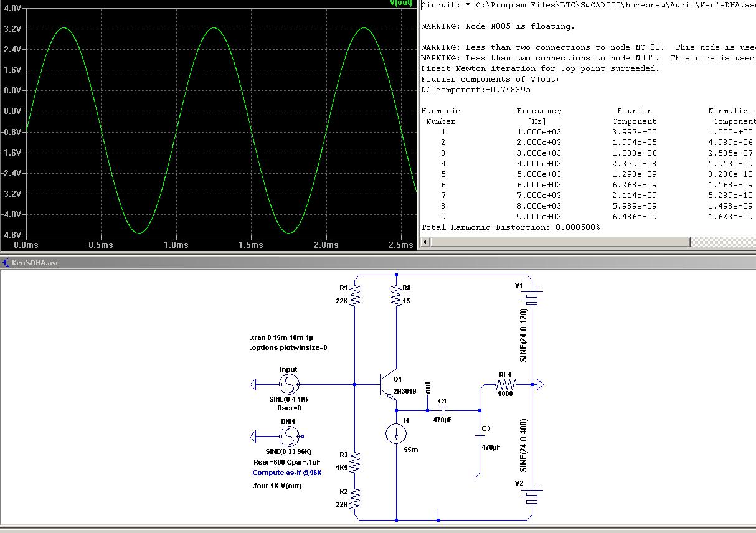Click the 0.5ms label on the time axis
The height and width of the screenshot is (533, 756).
coord(100,245)
